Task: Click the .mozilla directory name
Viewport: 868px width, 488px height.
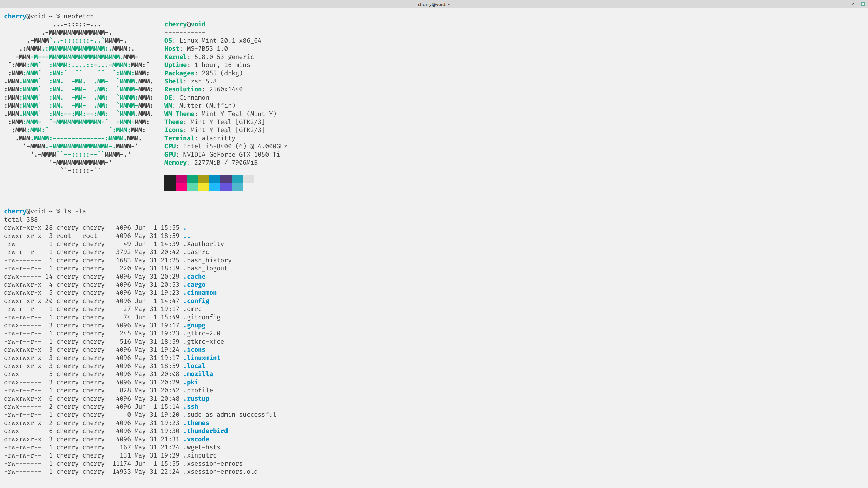Action: pyautogui.click(x=198, y=374)
